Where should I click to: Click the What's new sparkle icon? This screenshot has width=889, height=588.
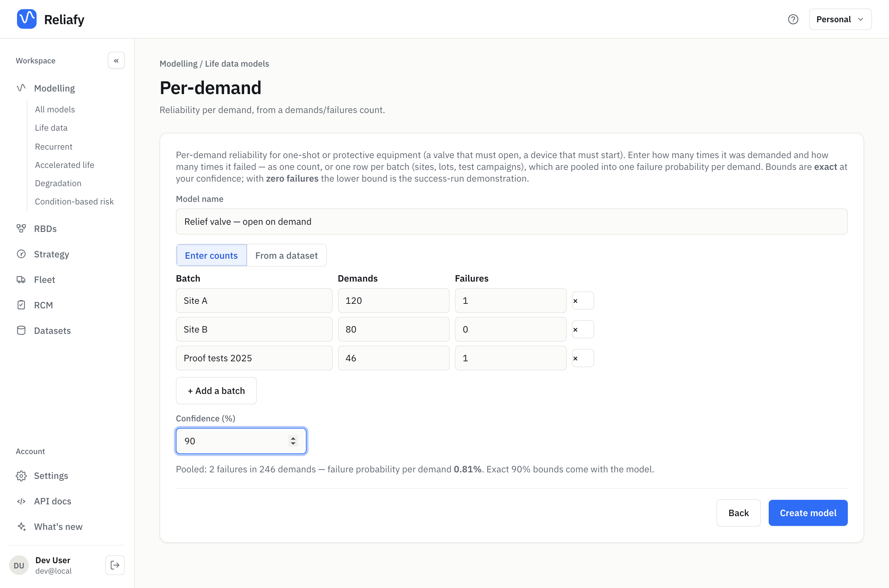[x=21, y=527]
